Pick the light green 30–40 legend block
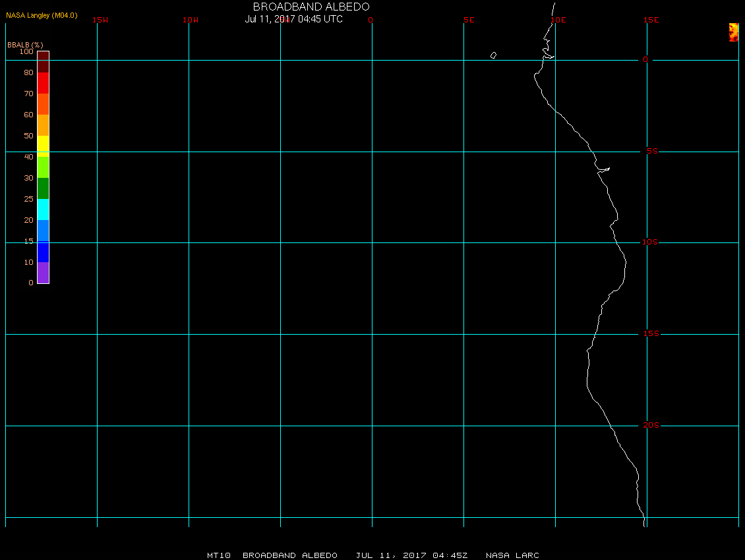The height and width of the screenshot is (560, 745). point(44,167)
